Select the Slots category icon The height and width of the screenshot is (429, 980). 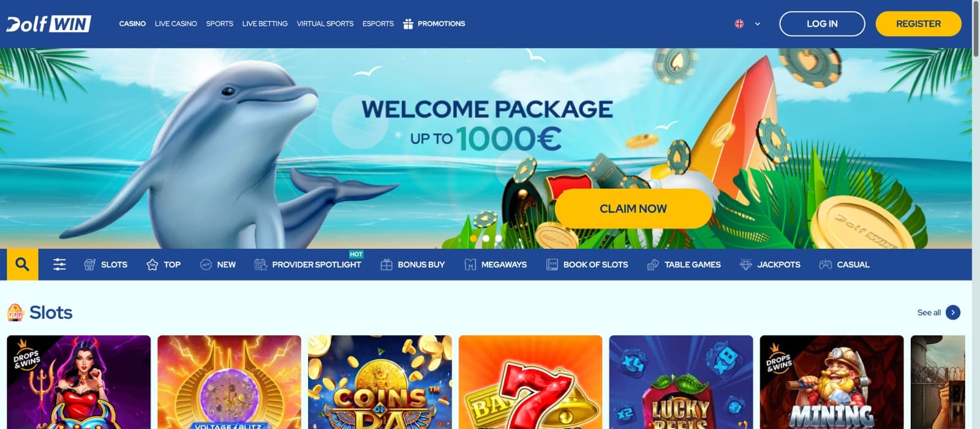[x=89, y=264]
